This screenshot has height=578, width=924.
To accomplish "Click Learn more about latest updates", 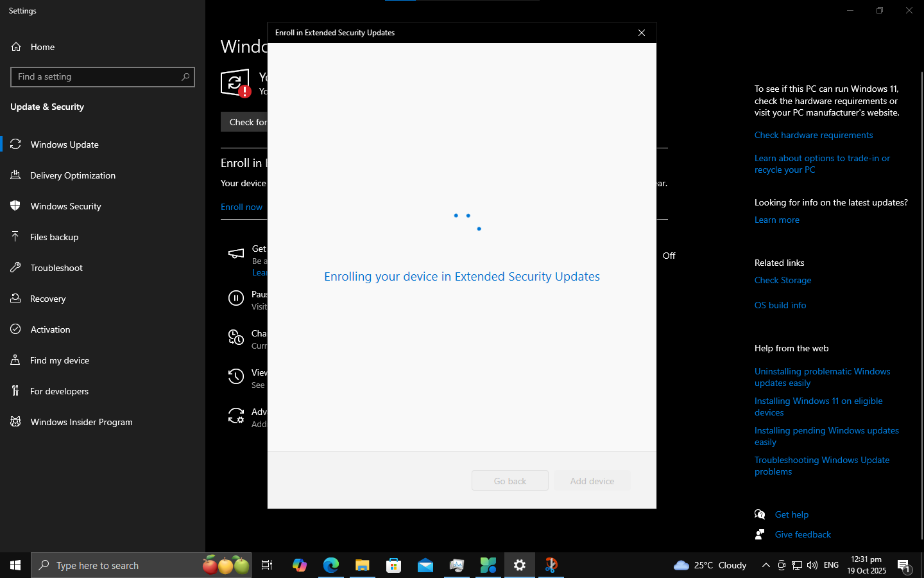I will tap(777, 220).
